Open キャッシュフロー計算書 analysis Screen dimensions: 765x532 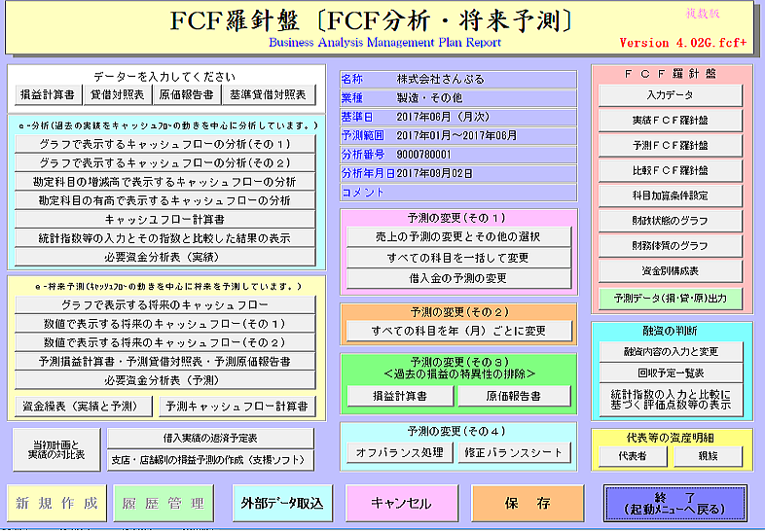pos(164,219)
